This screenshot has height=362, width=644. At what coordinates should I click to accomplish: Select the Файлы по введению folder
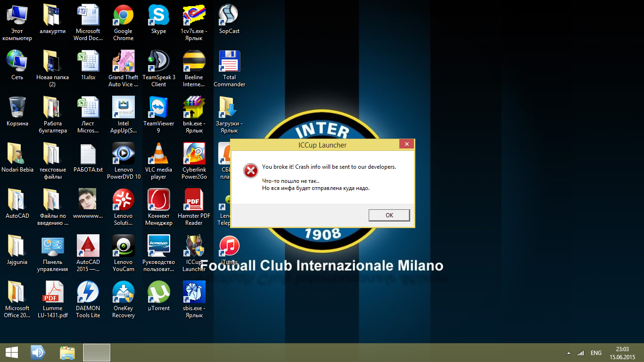pos(52,207)
